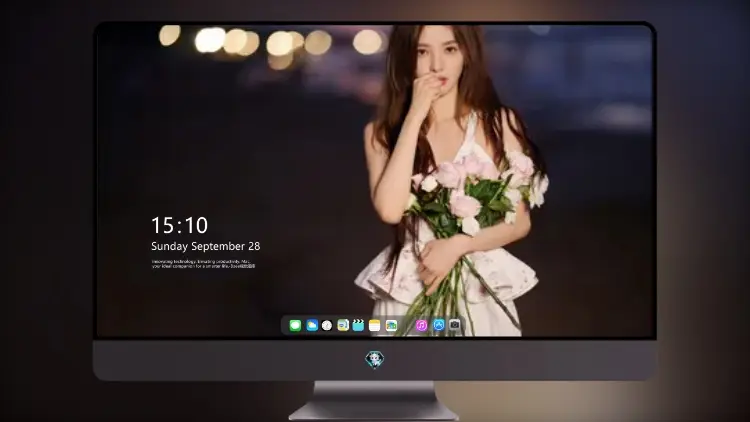Viewport: 750px width, 422px height.
Task: Click the 15:10 clock display
Action: (x=179, y=225)
